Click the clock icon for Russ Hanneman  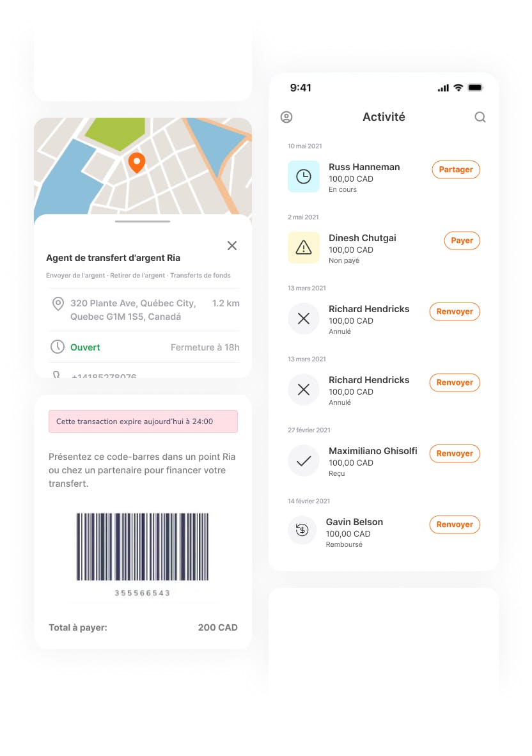pos(304,177)
